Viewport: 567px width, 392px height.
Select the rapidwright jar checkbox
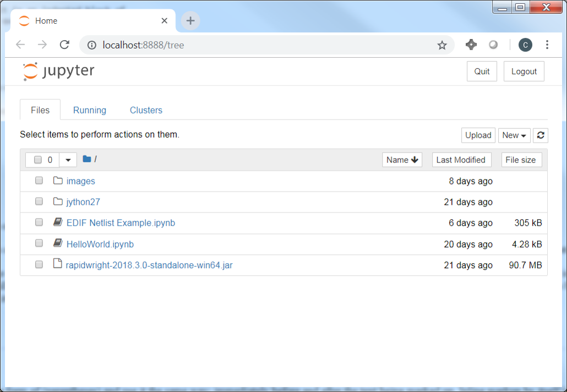(39, 264)
